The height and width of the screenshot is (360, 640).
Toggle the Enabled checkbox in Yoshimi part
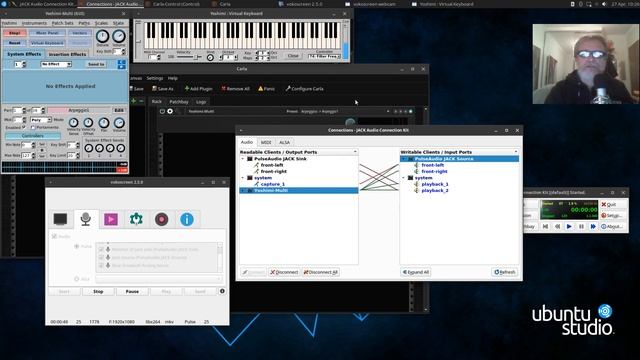click(24, 127)
